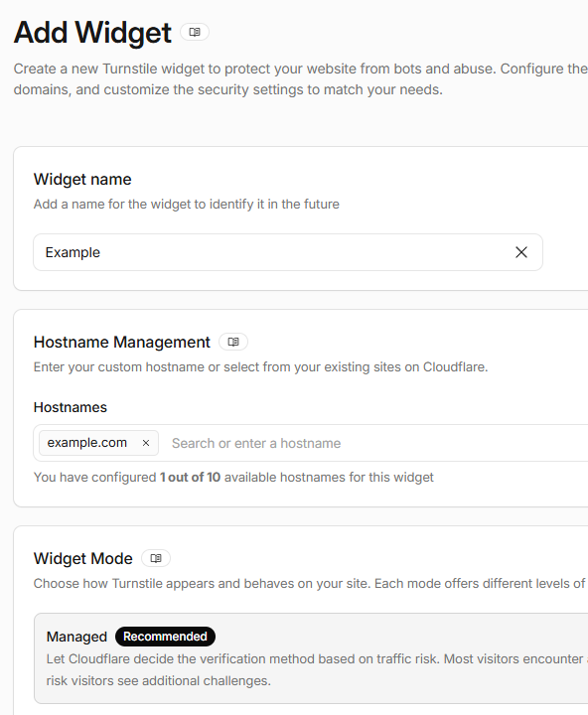This screenshot has height=715, width=588.
Task: Click the example.com hostname tag text
Action: point(87,443)
